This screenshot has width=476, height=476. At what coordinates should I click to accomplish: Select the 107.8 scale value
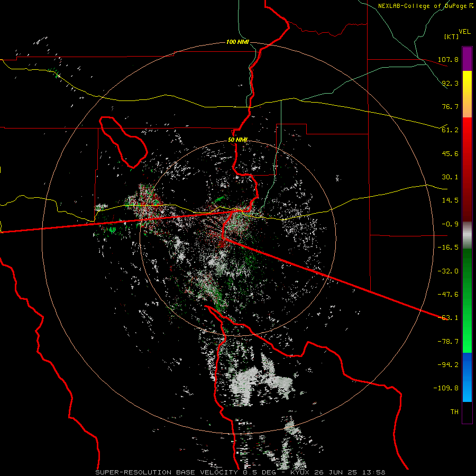pos(448,59)
